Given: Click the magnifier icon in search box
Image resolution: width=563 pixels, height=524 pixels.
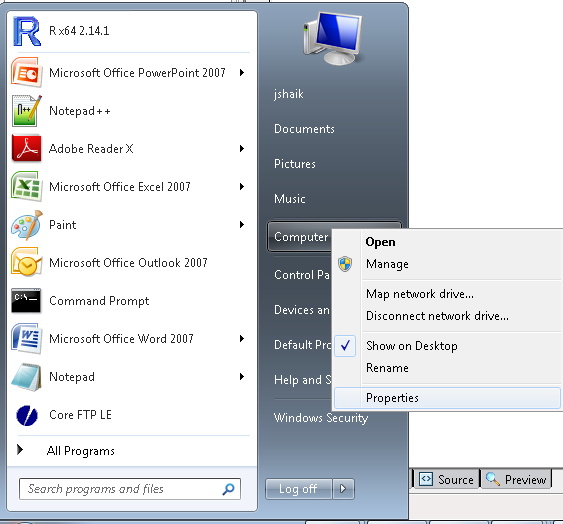Looking at the screenshot, I should pyautogui.click(x=228, y=489).
